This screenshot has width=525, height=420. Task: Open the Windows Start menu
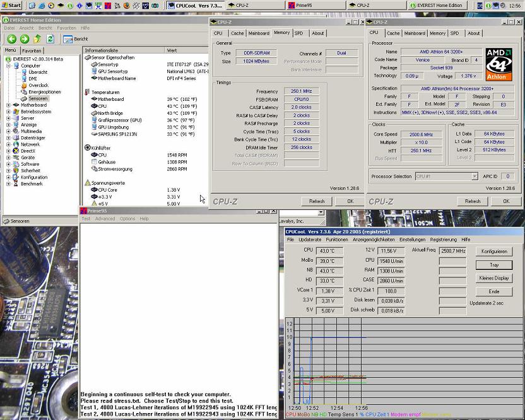point(11,5)
